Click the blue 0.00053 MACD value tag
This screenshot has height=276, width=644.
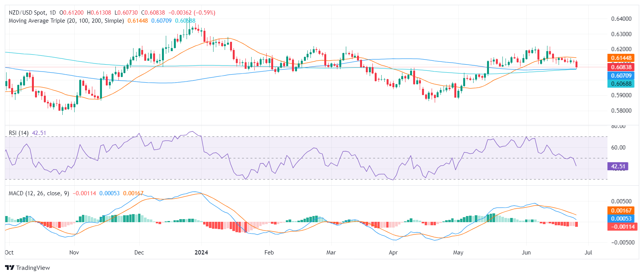621,219
